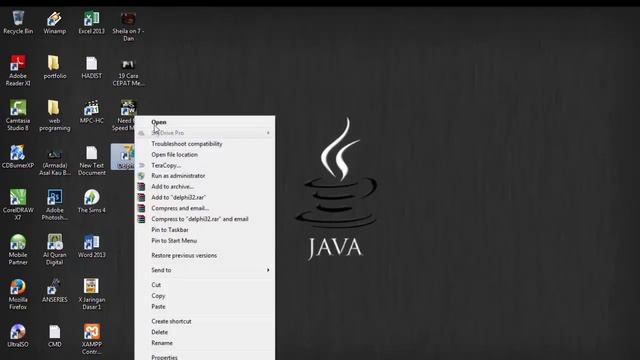Select the X Jaringan Dasar 1 file
640x360 pixels.
(91, 294)
